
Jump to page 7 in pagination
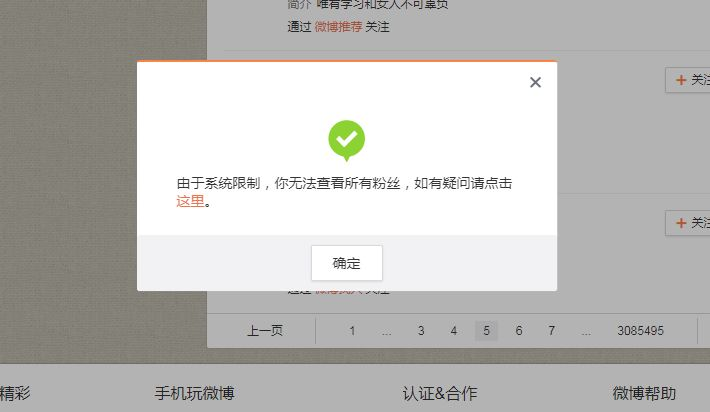click(552, 331)
